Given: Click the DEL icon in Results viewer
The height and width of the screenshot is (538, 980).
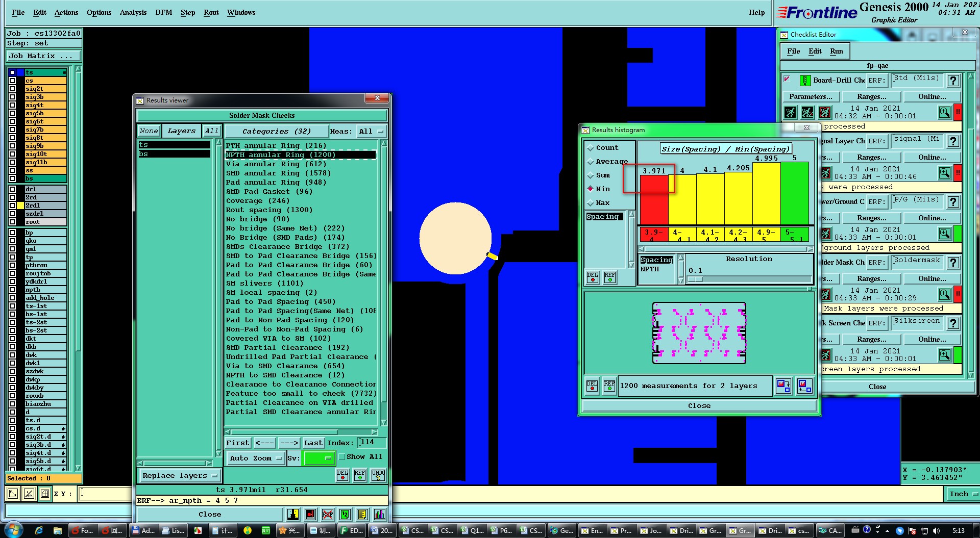Looking at the screenshot, I should tap(342, 475).
